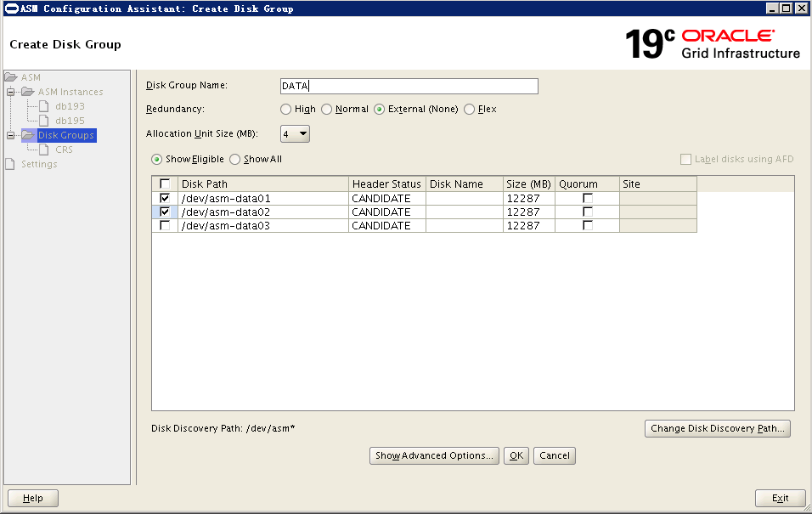Click the Disk Path column header

point(263,184)
